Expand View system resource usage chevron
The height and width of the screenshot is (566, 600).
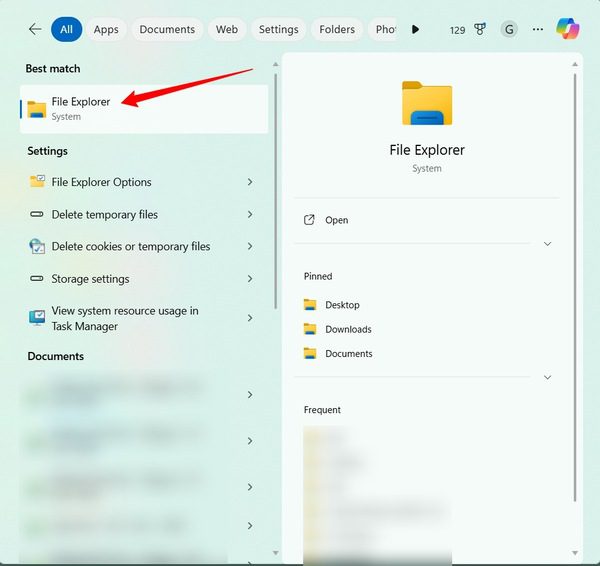click(x=250, y=318)
